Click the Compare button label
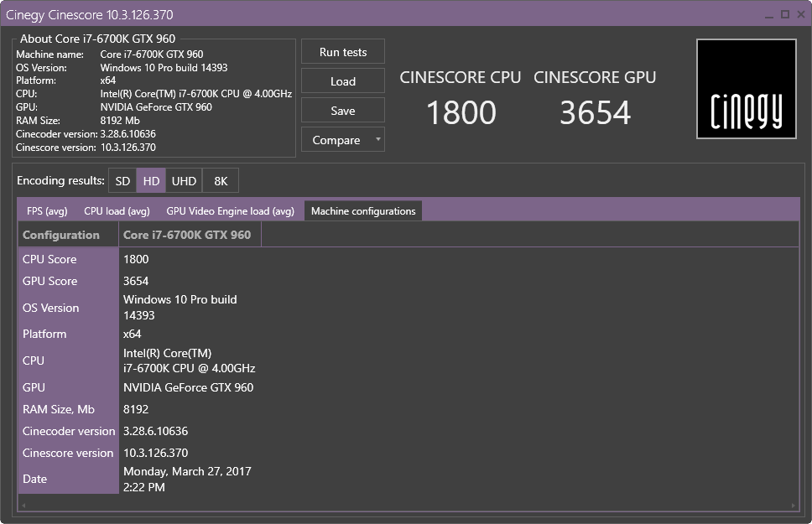 [x=336, y=140]
